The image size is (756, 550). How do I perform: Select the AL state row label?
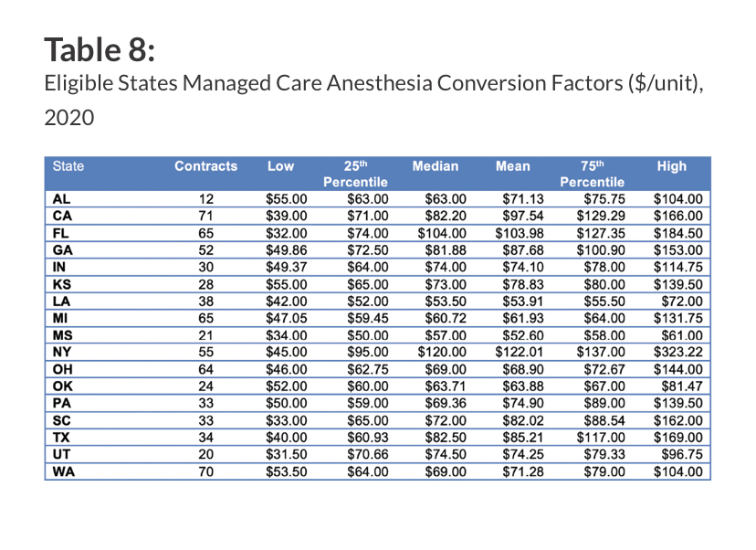tap(62, 198)
